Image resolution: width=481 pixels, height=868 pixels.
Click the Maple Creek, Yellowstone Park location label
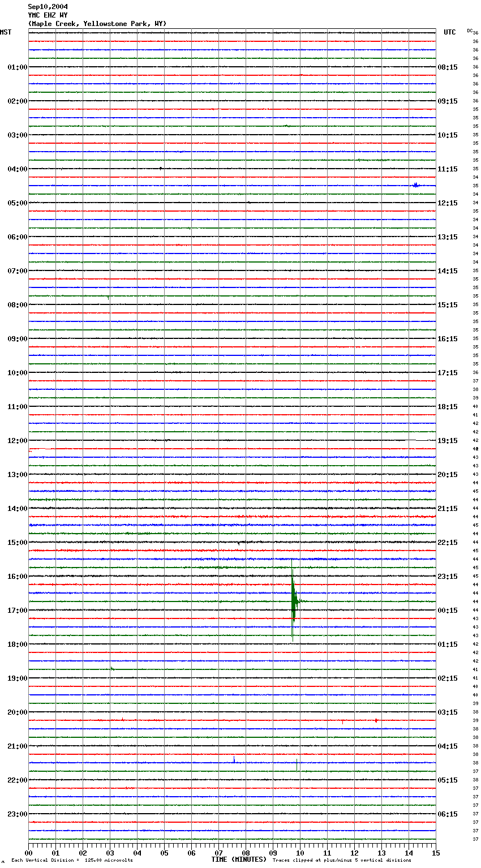coord(97,24)
